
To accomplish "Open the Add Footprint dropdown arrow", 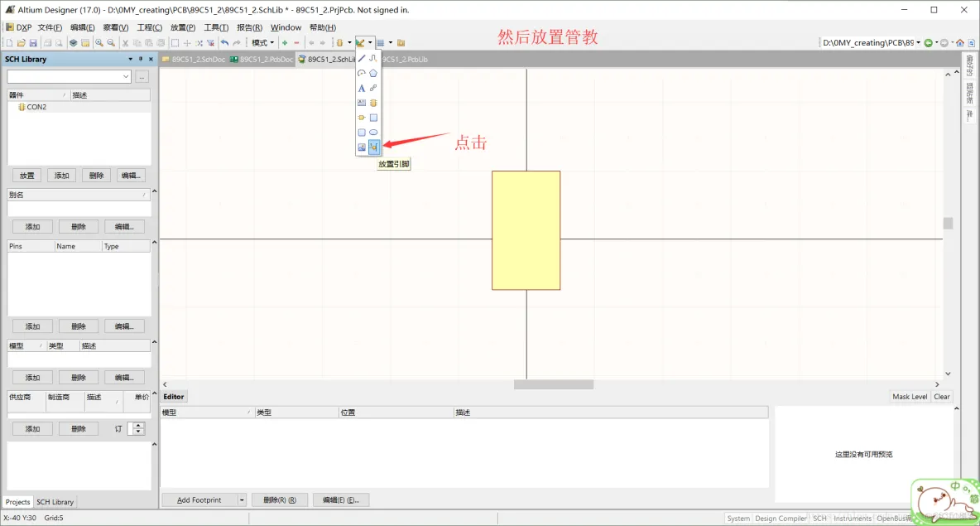I will 241,500.
